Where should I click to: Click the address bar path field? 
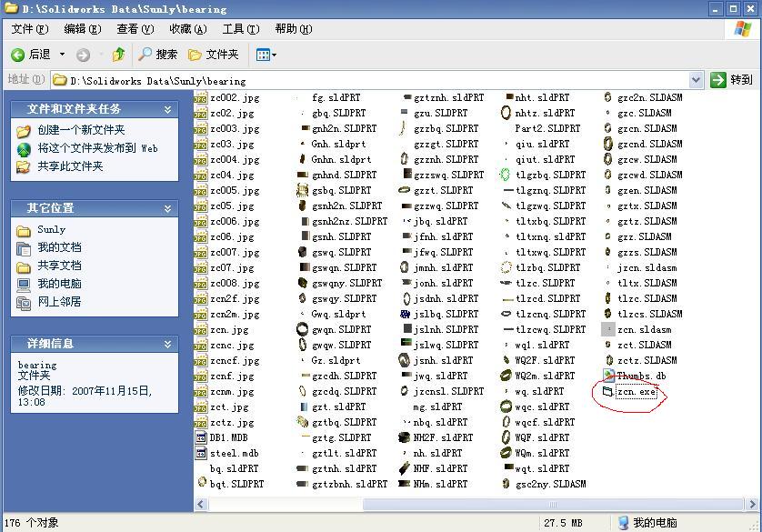(370, 80)
